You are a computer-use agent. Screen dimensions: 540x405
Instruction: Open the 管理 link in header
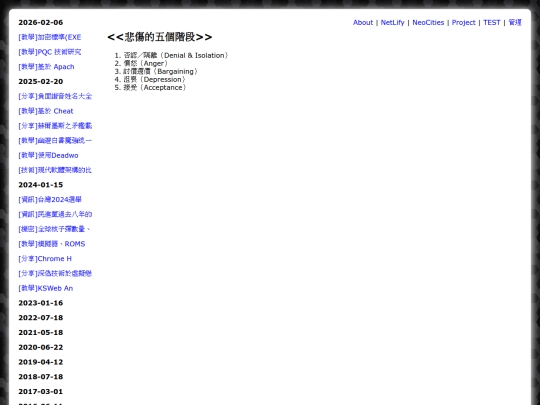[x=515, y=22]
